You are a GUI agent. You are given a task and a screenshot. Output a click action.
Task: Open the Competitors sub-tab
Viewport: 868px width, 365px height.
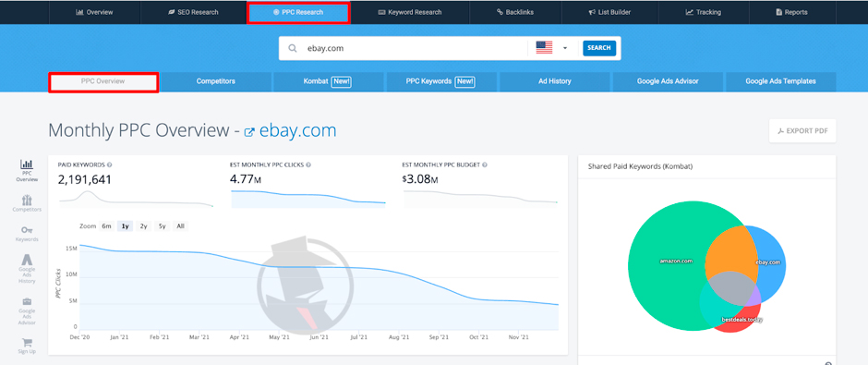tap(216, 81)
